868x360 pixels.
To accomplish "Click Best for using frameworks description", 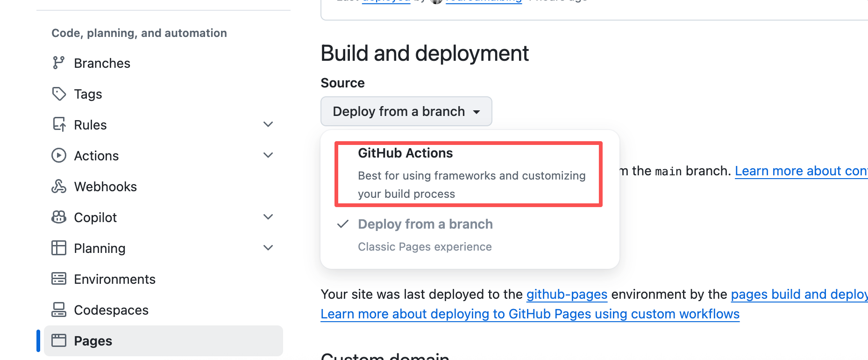I will (471, 185).
